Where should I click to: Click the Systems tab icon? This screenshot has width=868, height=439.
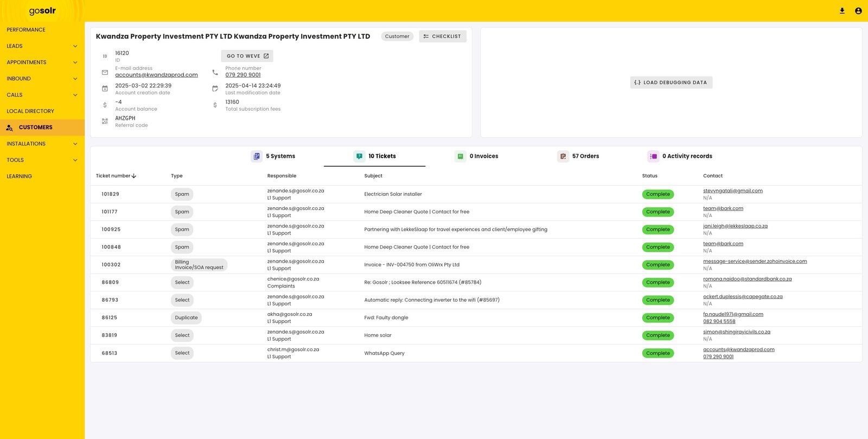257,156
